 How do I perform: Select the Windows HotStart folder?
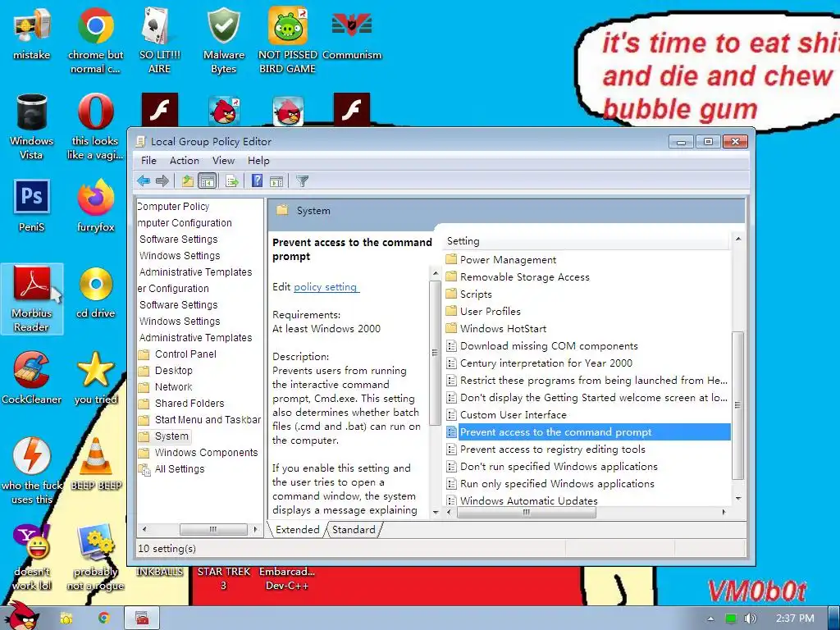click(503, 328)
